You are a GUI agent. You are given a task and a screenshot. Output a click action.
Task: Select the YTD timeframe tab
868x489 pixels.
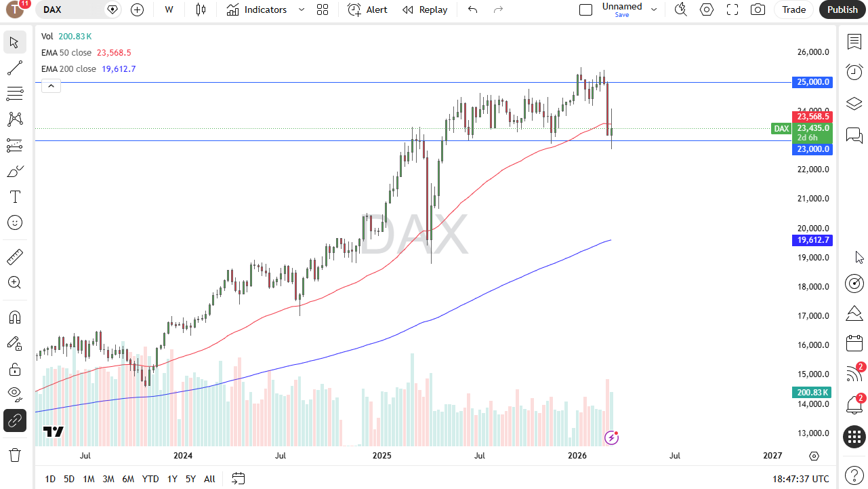(150, 479)
